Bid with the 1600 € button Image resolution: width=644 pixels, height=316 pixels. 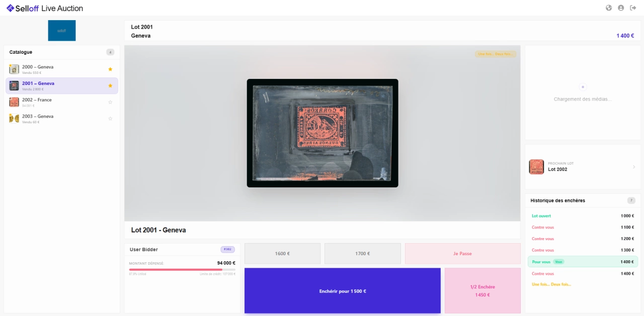[282, 254]
